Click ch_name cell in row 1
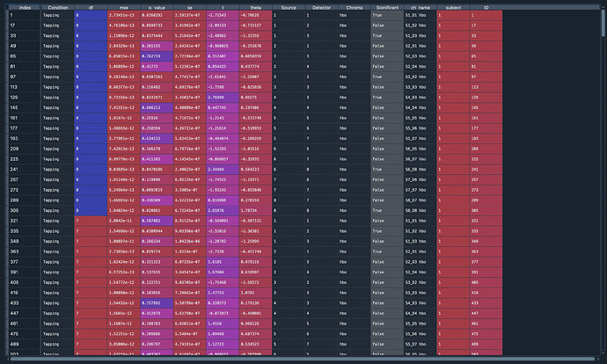Image resolution: width=607 pixels, height=364 pixels. 420,15
